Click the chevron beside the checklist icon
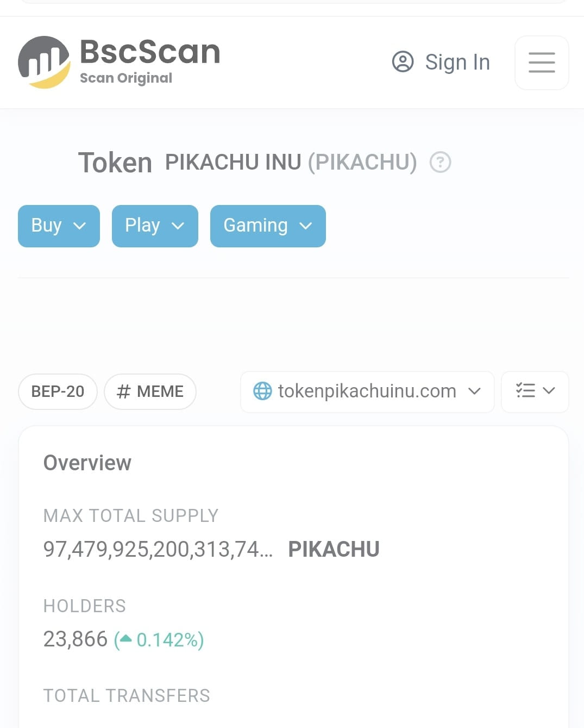This screenshot has height=728, width=584. 549,390
